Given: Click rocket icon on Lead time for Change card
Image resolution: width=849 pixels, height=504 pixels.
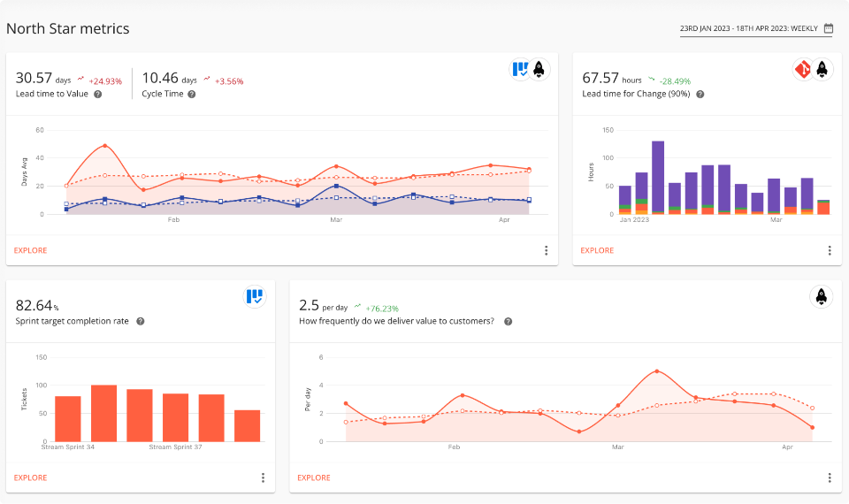Looking at the screenshot, I should pyautogui.click(x=822, y=70).
